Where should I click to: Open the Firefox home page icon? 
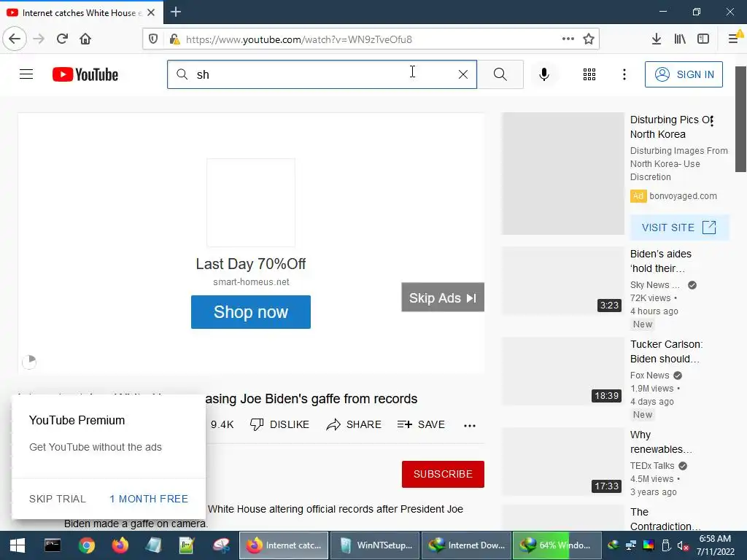85,39
